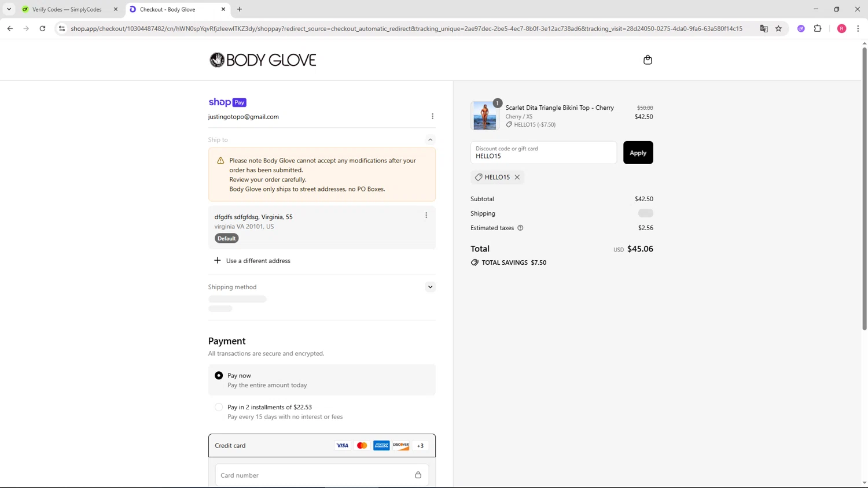Open browser extensions puzzle icon

click(x=818, y=28)
